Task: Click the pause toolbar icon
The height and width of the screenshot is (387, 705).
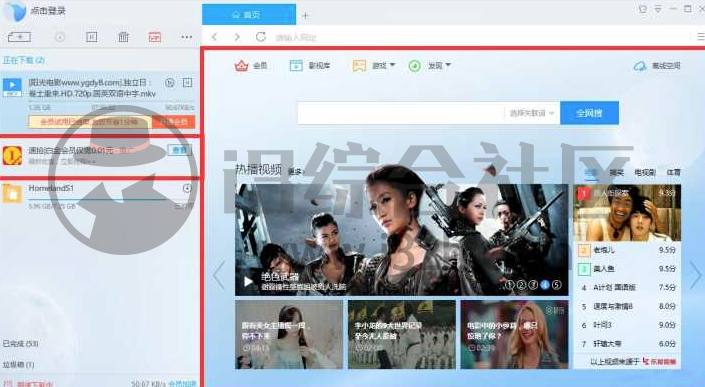Action: point(91,37)
